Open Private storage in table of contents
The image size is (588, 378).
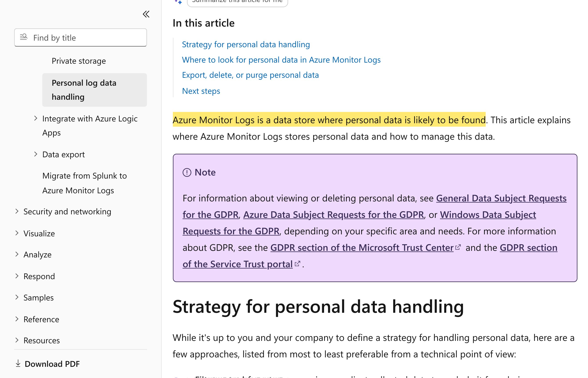pyautogui.click(x=79, y=61)
